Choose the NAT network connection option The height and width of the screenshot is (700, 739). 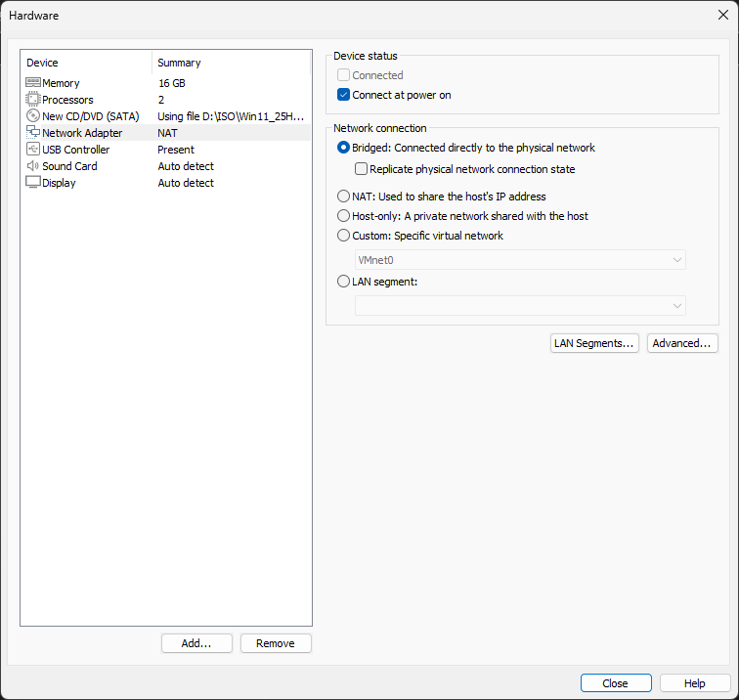coord(343,197)
